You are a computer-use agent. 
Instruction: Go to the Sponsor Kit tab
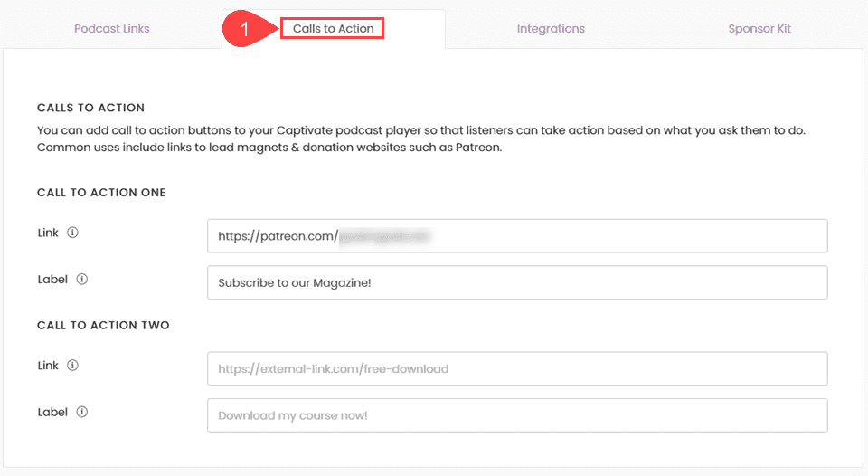tap(759, 29)
